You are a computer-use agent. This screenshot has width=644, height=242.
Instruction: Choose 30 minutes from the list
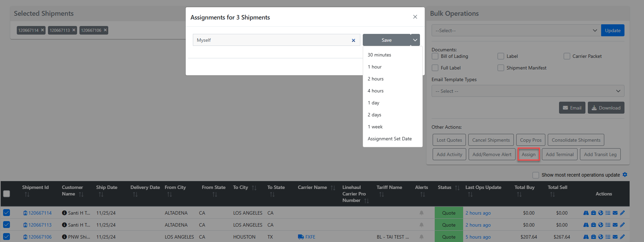(393, 55)
